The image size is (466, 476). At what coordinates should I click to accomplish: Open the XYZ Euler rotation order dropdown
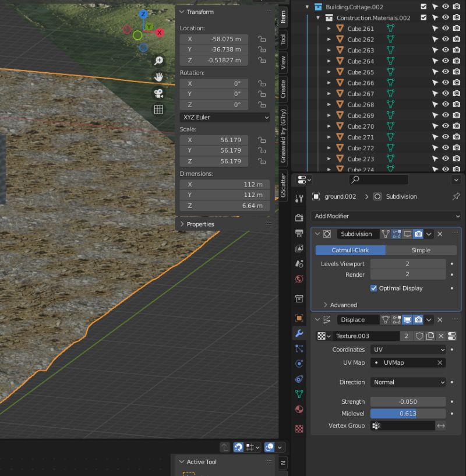coord(224,118)
